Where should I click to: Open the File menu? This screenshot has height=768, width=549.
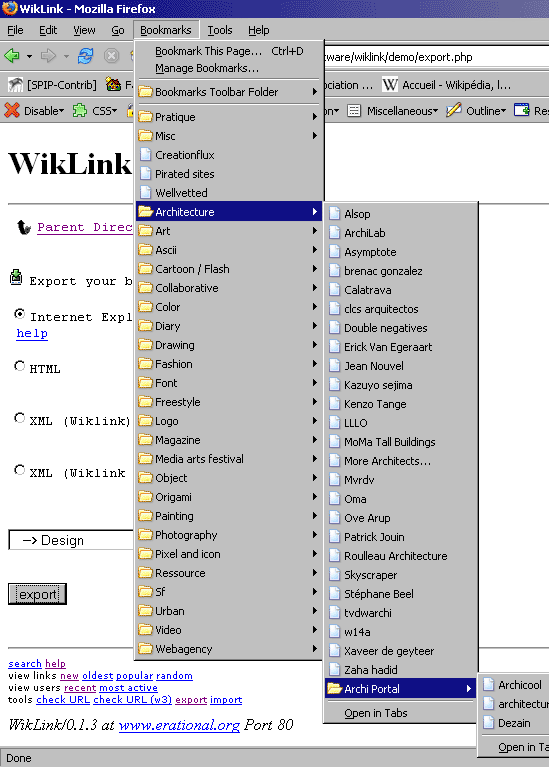[x=15, y=30]
